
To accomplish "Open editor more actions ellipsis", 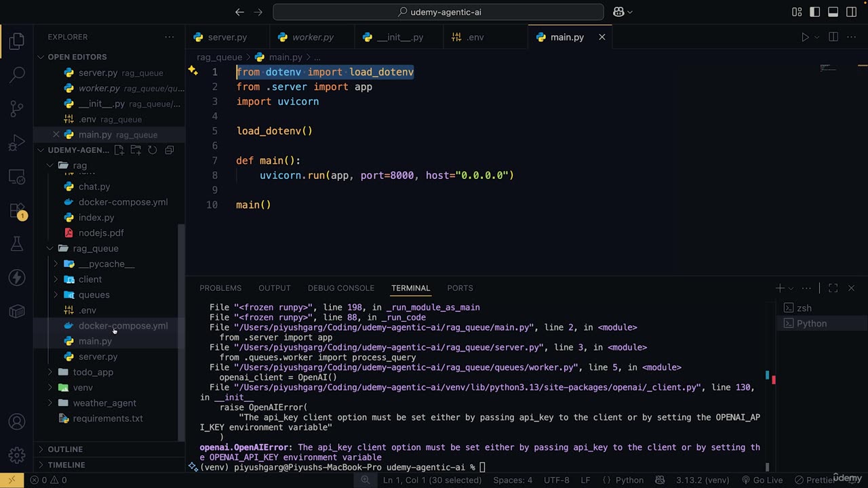I will pyautogui.click(x=852, y=37).
